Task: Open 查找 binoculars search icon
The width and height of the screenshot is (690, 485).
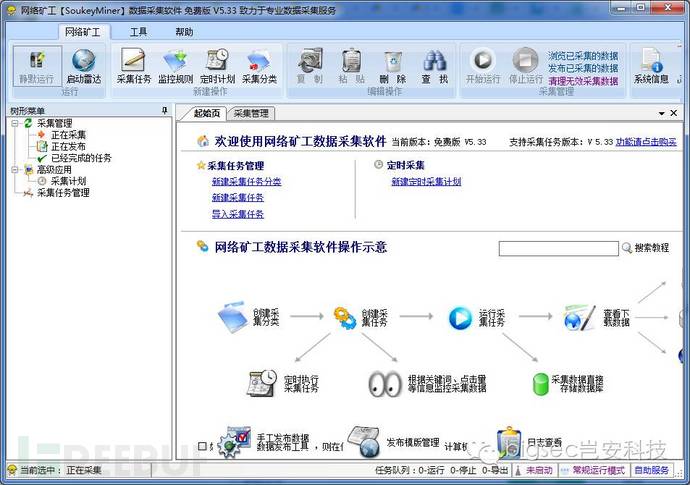Action: point(435,61)
